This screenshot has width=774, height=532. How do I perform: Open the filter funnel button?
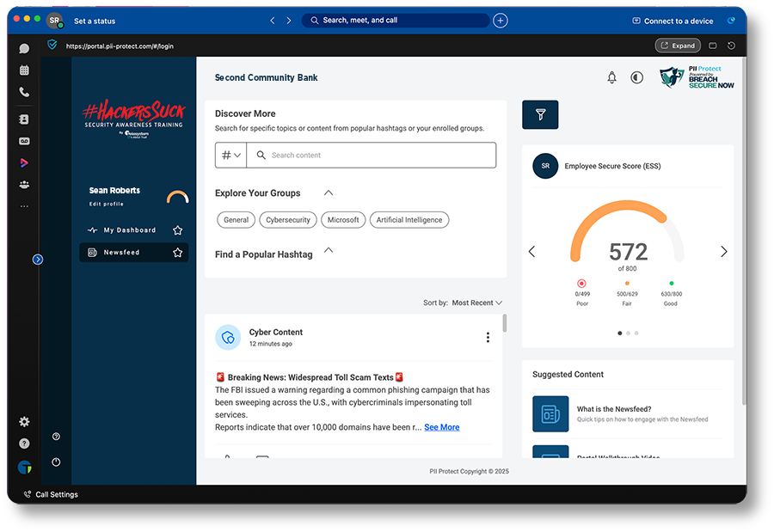[540, 114]
